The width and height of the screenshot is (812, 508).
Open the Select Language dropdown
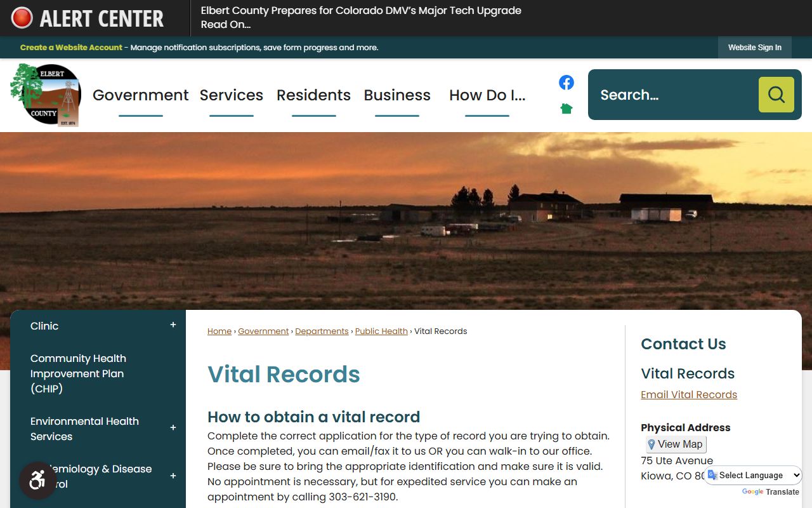point(754,475)
